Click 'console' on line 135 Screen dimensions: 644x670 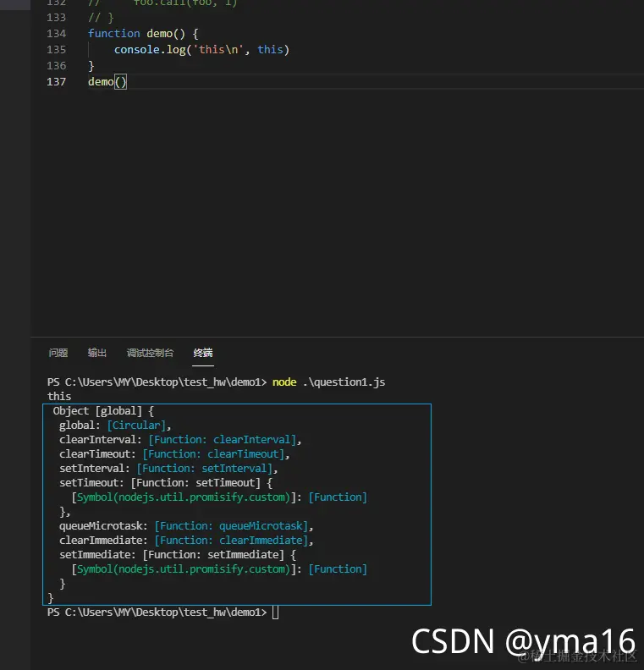[137, 50]
